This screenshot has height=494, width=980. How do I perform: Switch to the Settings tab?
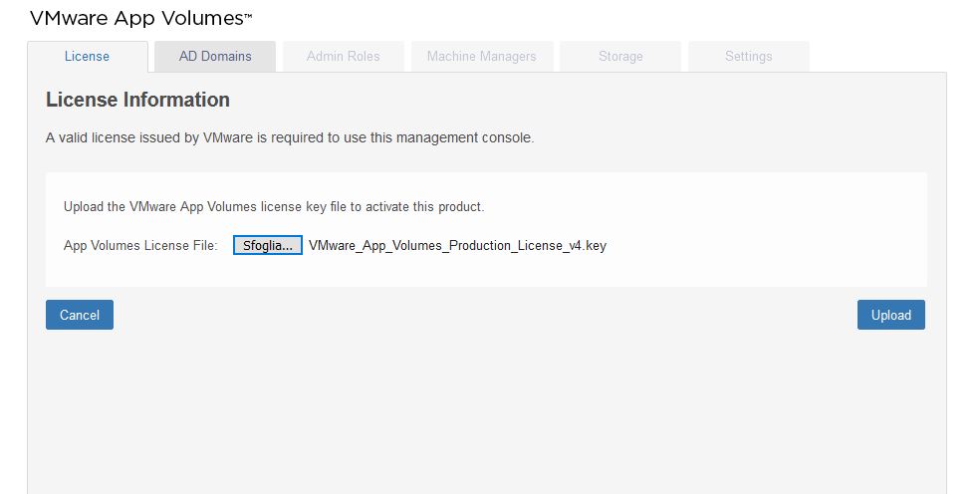[749, 57]
